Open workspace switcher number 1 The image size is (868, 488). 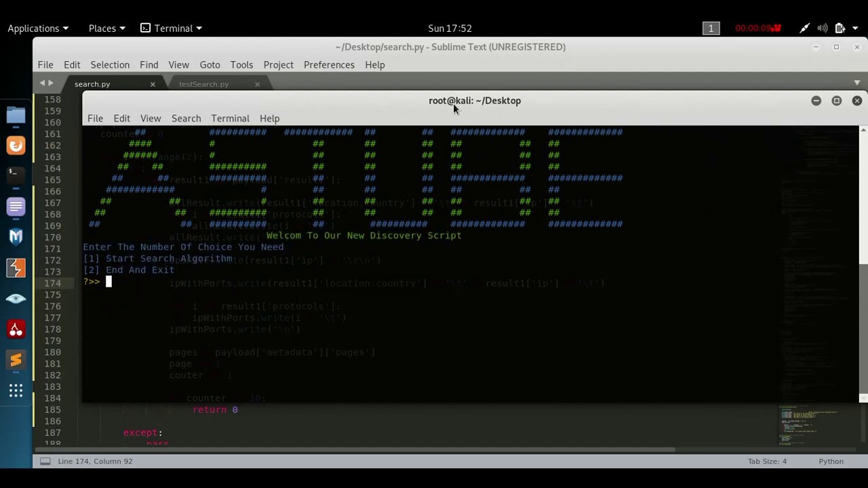tap(711, 28)
